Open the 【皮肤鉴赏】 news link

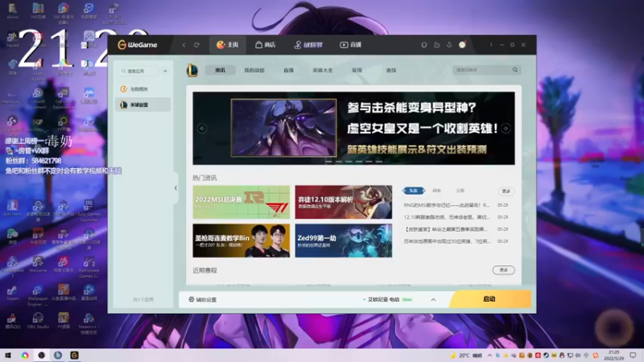coord(447,229)
